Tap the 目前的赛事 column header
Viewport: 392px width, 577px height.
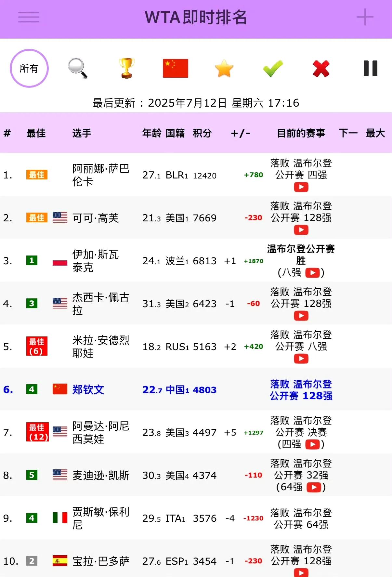301,133
